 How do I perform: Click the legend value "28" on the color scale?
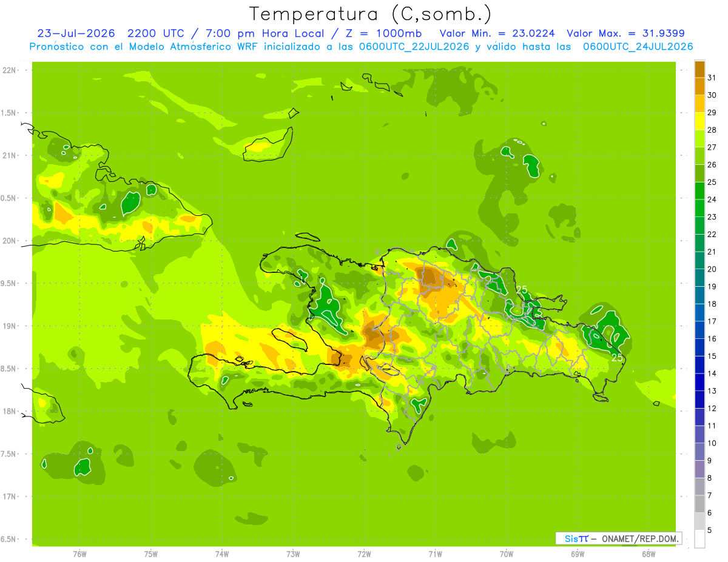pos(712,130)
